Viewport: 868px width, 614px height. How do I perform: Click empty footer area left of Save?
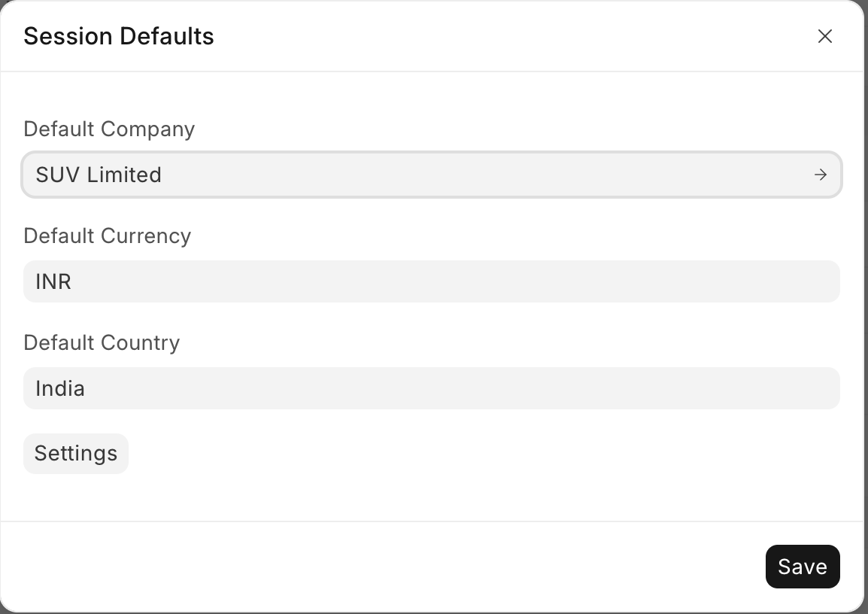coord(376,567)
